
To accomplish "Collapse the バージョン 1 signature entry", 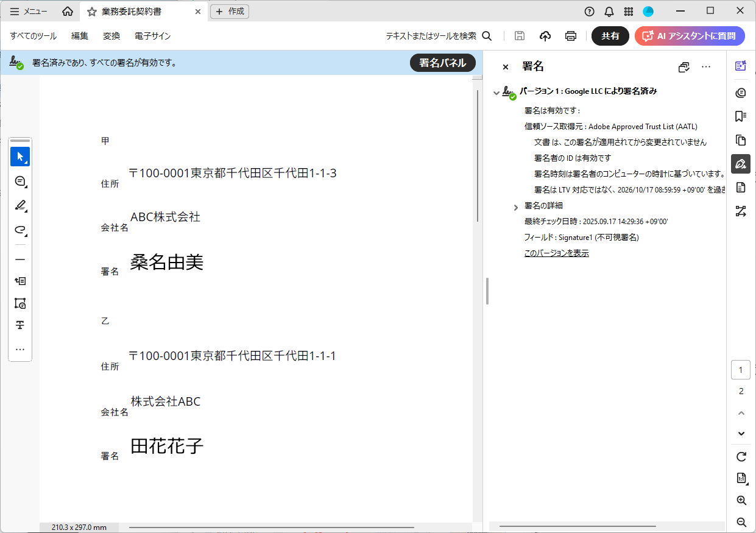I will coord(496,91).
